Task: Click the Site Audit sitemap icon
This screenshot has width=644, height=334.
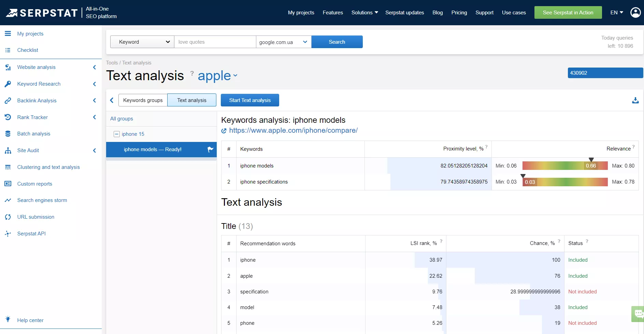Action: click(8, 150)
